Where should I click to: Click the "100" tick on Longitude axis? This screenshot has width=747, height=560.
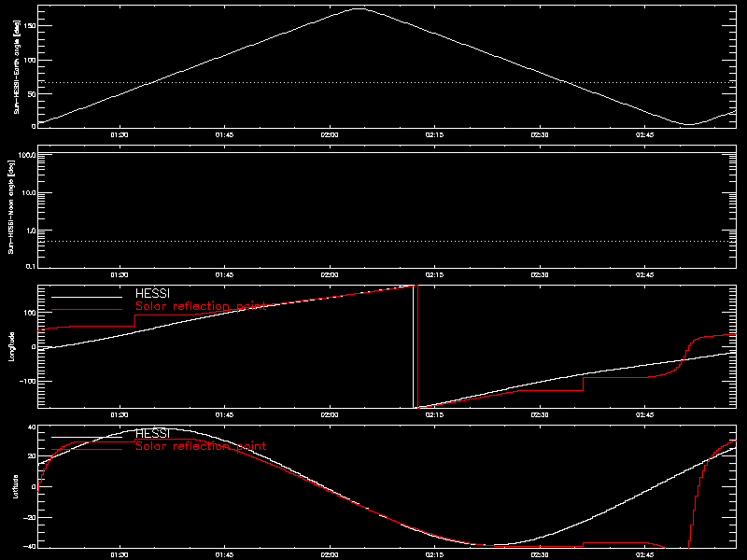tap(30, 313)
